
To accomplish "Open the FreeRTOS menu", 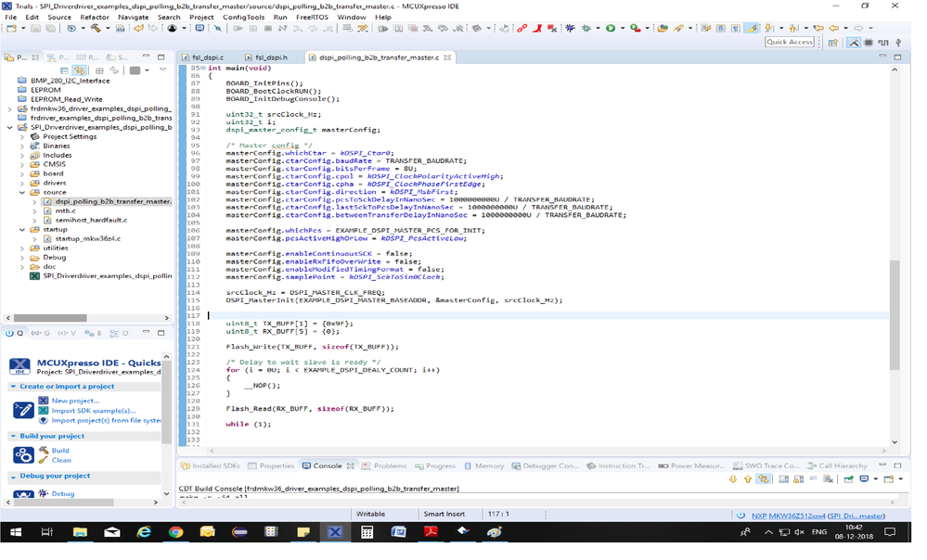I will click(312, 17).
